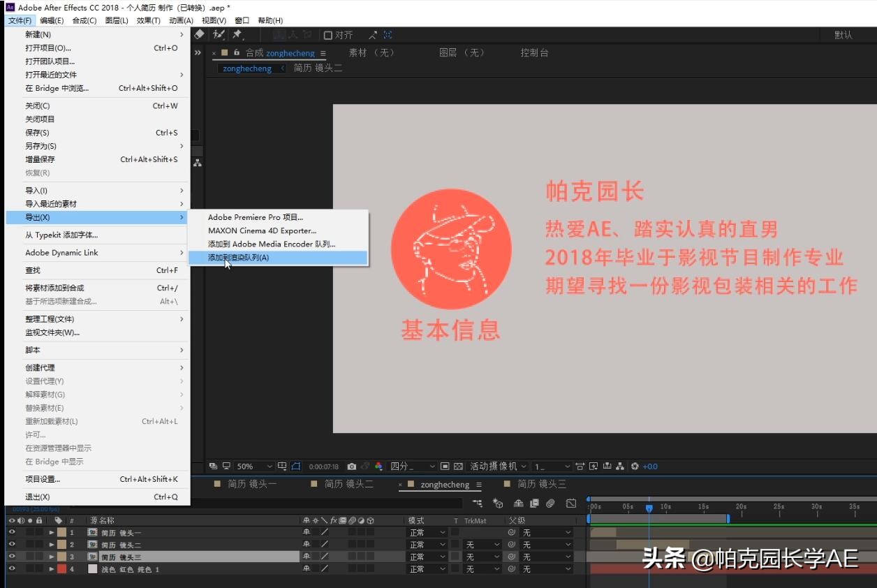Hide layer 简历 镜头二 with eye

tap(12, 545)
